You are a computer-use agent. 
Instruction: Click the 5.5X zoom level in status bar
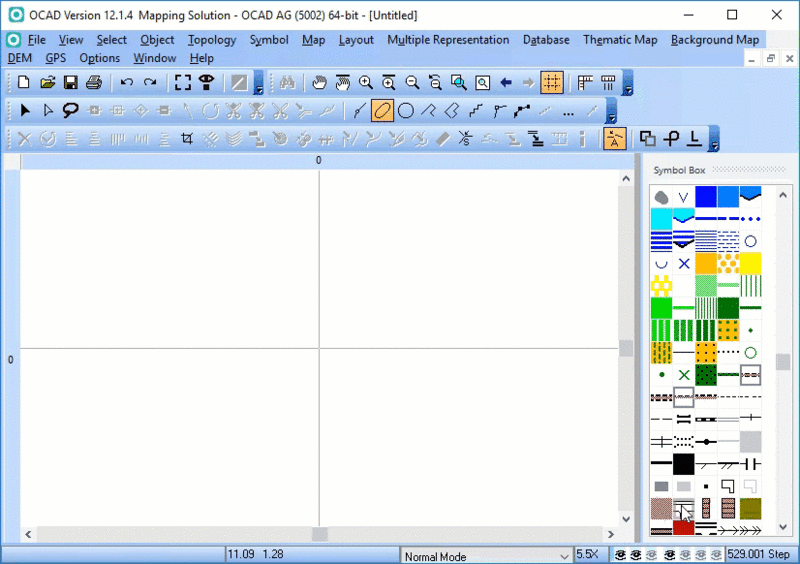click(x=587, y=554)
